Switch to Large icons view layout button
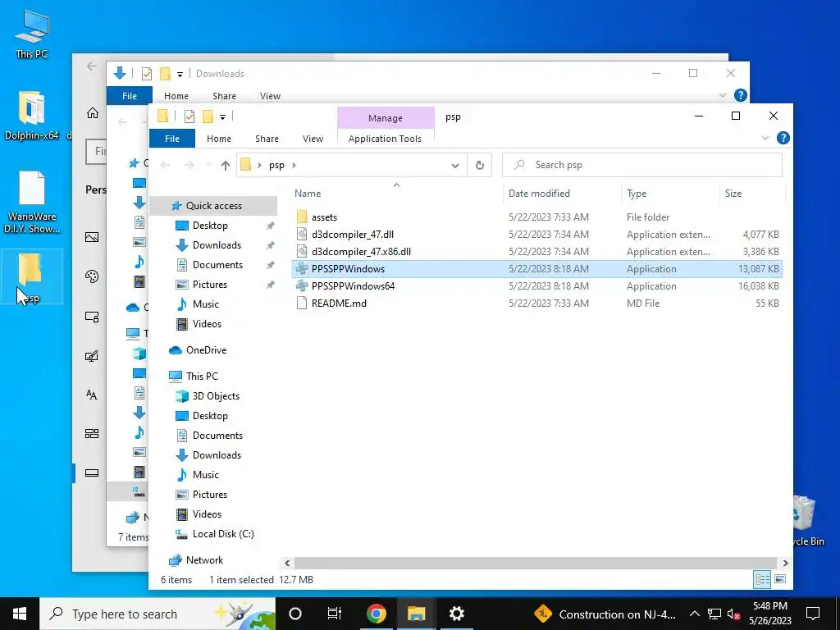The width and height of the screenshot is (840, 630). tap(780, 580)
